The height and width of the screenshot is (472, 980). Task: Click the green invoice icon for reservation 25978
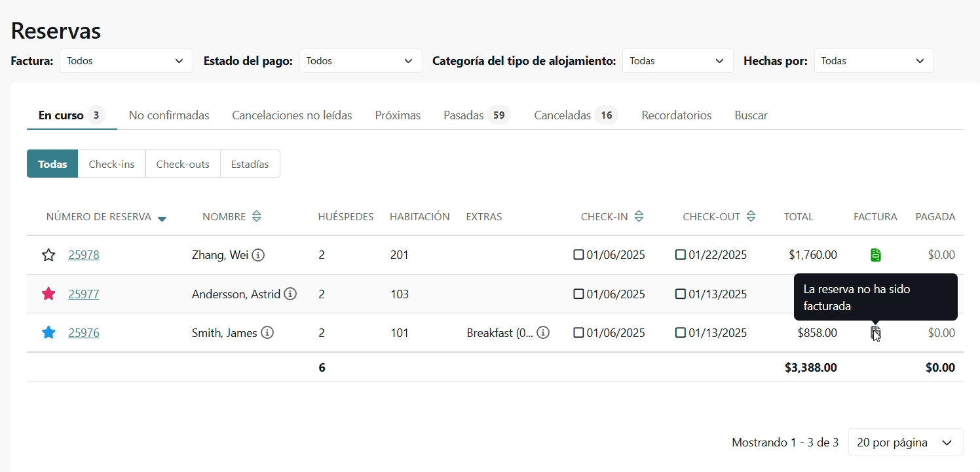pos(875,255)
